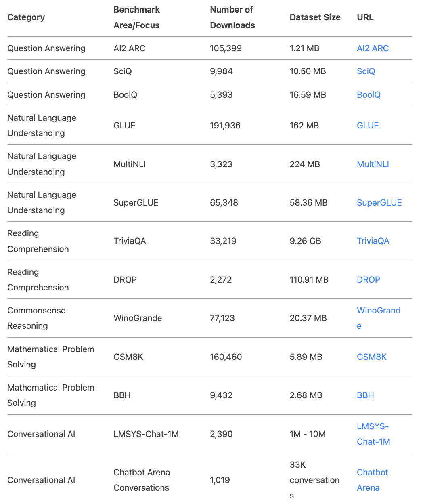This screenshot has width=423, height=504.
Task: Click the Category column header
Action: pyautogui.click(x=26, y=17)
